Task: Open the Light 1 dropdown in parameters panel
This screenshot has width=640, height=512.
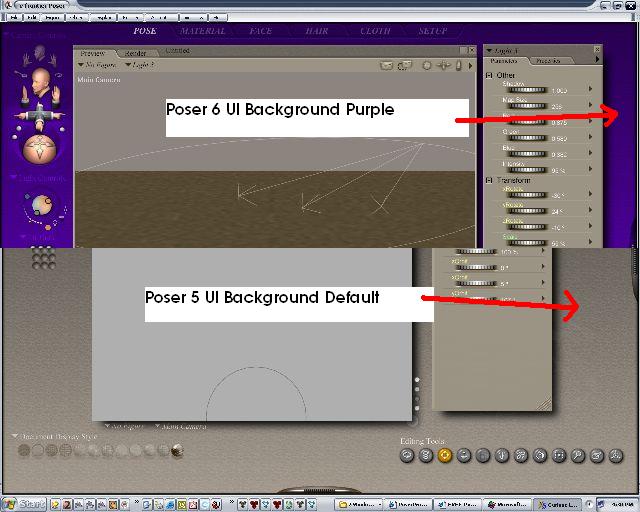Action: 502,51
